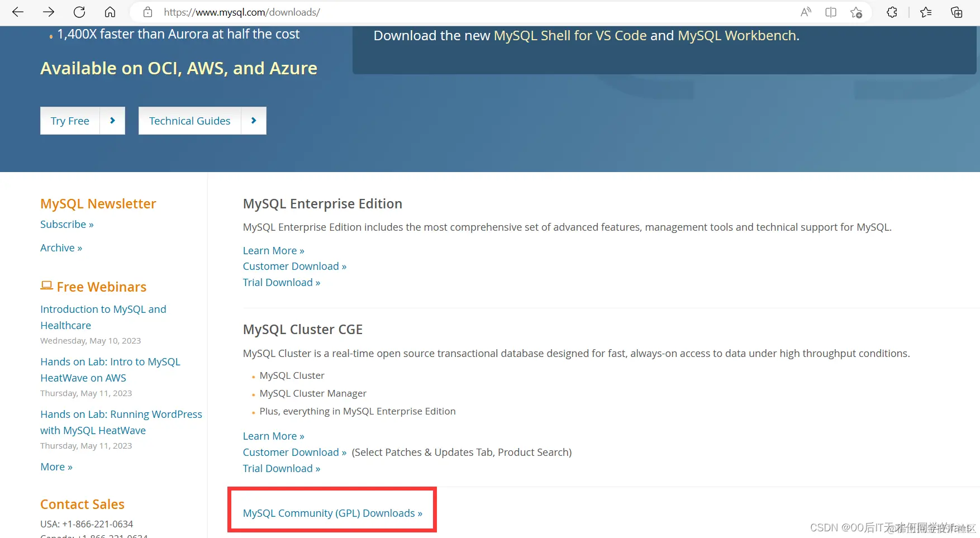Open the MySQL Shell for VS Code link
This screenshot has width=980, height=538.
(570, 35)
